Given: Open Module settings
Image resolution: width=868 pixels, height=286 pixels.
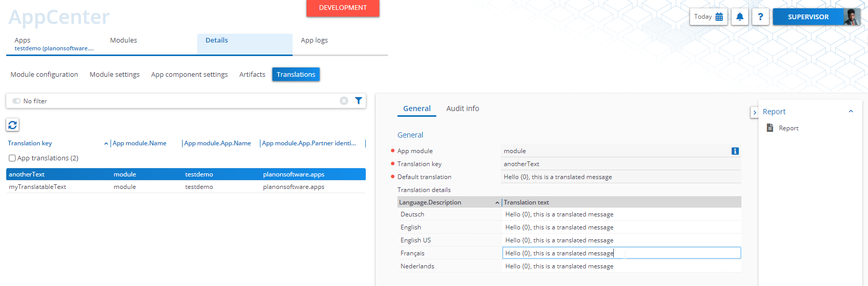Looking at the screenshot, I should (x=115, y=75).
